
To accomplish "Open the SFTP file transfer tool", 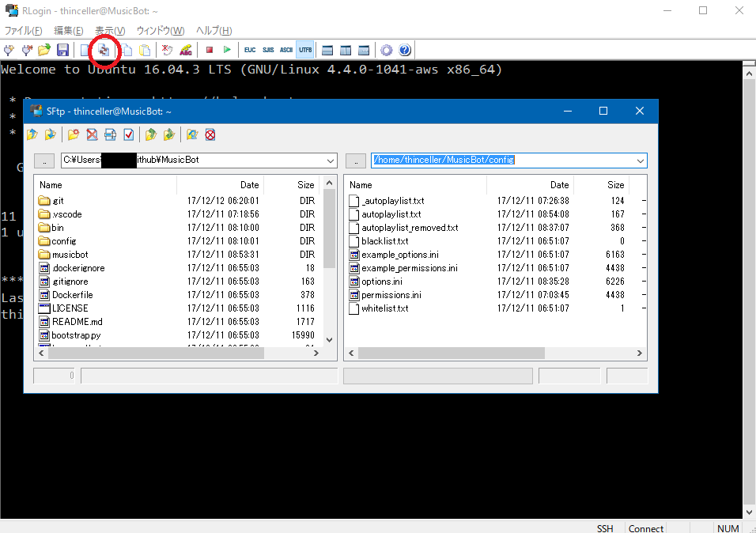I will click(104, 49).
